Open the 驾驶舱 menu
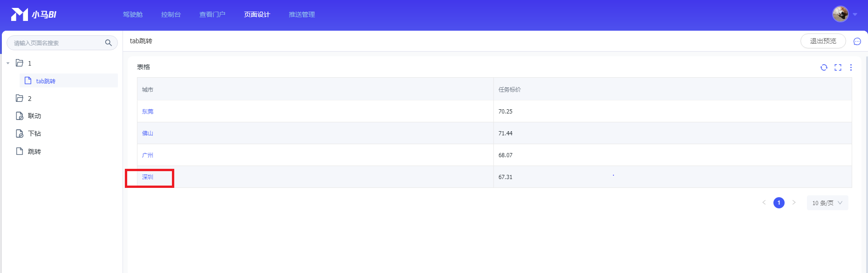Image resolution: width=868 pixels, height=273 pixels. coord(133,14)
